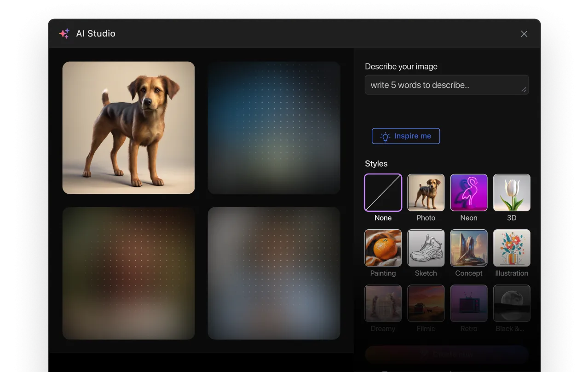Close the AI Studio dialog

(x=524, y=34)
